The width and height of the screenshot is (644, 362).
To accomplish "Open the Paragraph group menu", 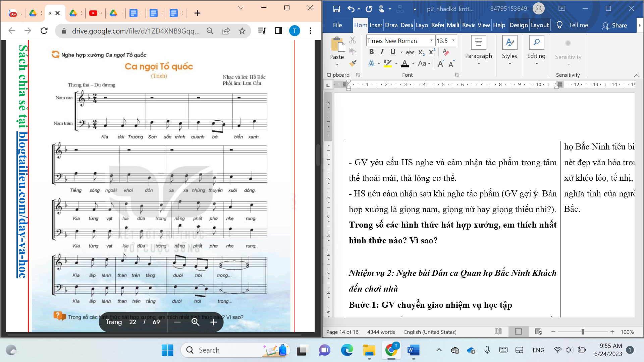I will tap(478, 50).
